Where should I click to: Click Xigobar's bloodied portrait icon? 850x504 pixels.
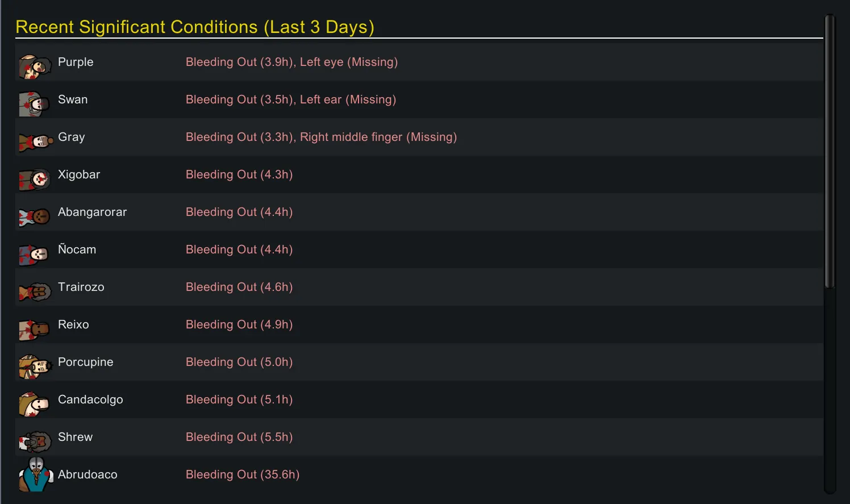(35, 179)
